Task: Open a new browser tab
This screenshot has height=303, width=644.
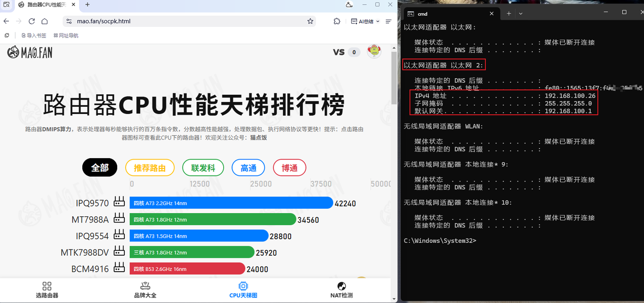Action: 88,4
